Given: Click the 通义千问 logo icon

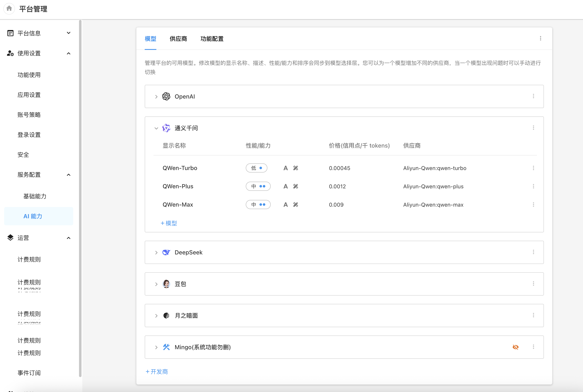Looking at the screenshot, I should (166, 128).
